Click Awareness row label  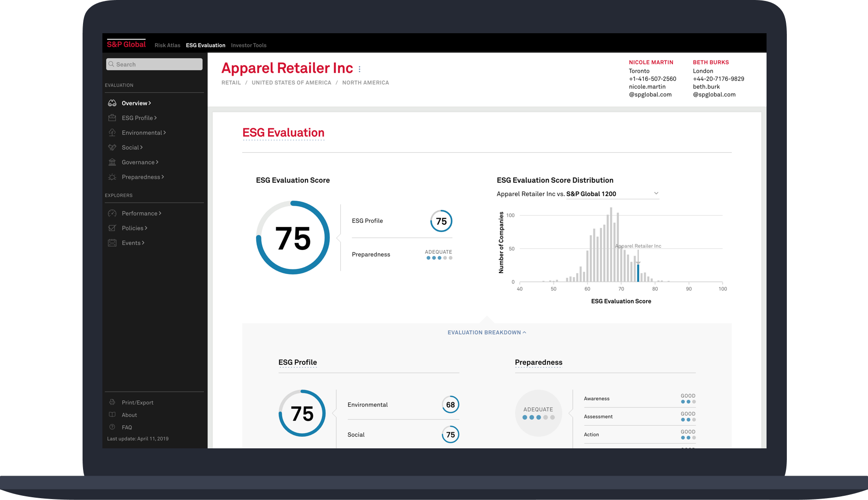596,399
